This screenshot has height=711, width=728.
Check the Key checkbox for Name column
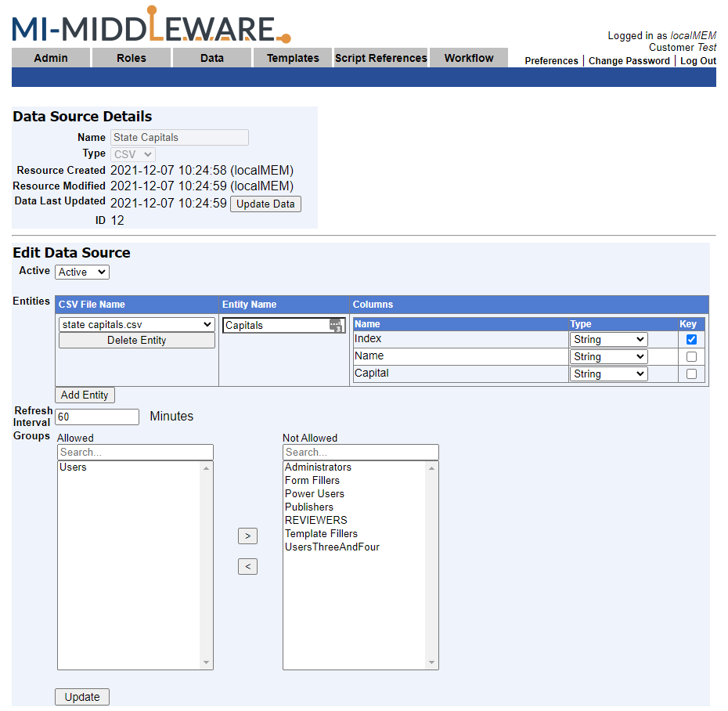tap(691, 356)
